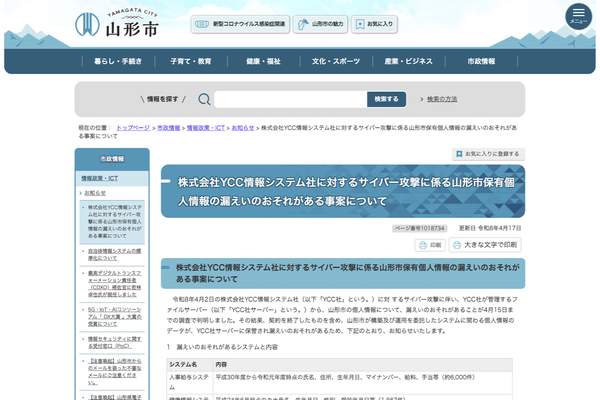Open 暮らし・手続き navigation menu
600x400 pixels.
[118, 61]
